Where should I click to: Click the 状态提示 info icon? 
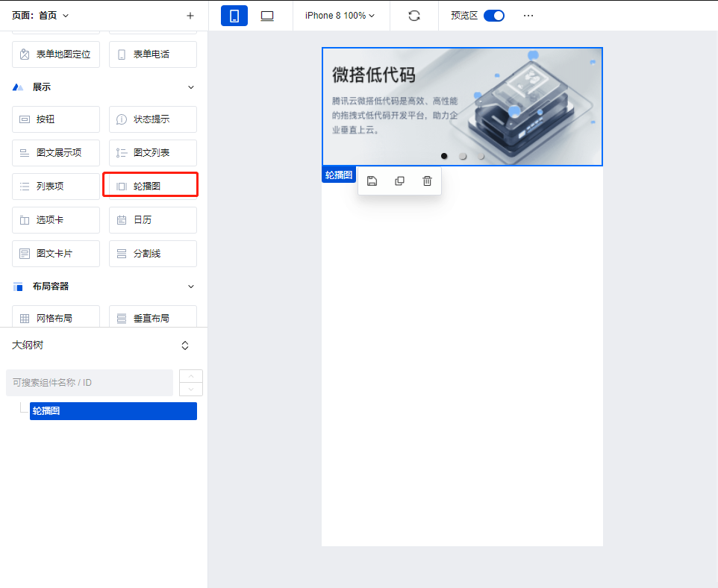122,119
